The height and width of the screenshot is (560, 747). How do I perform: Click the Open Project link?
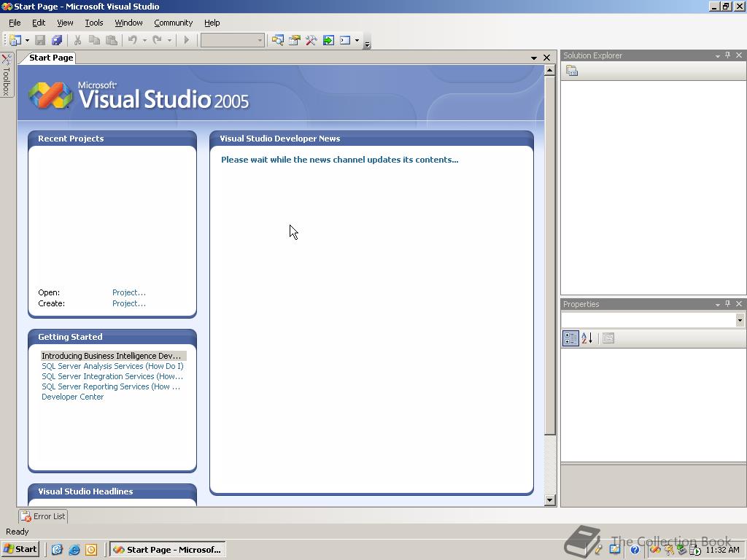[x=129, y=292]
